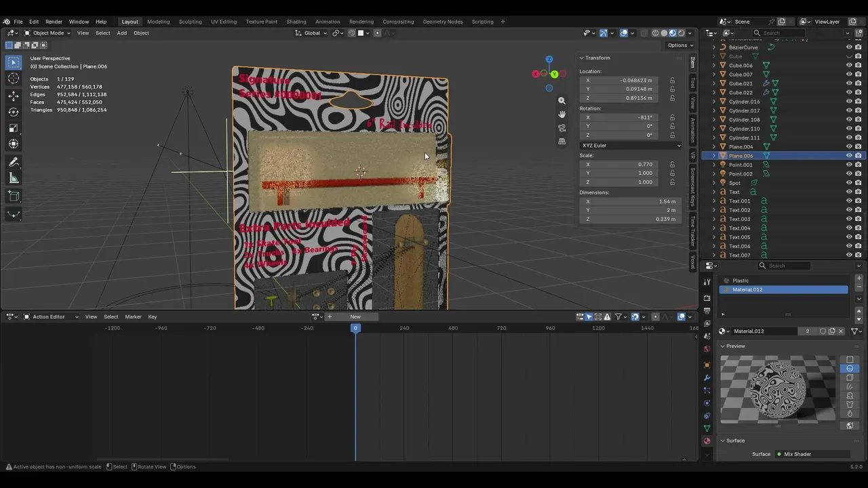Expand the Plane.004 outliner item

tap(714, 147)
